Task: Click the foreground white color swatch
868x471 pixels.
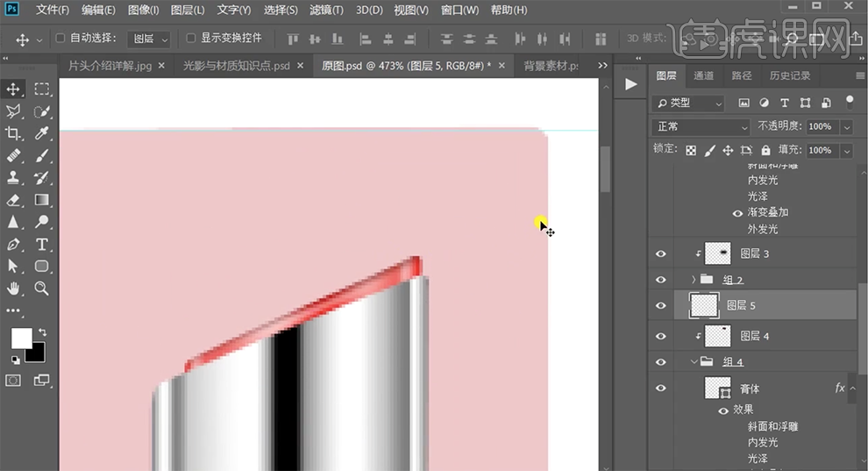Action: coord(20,338)
